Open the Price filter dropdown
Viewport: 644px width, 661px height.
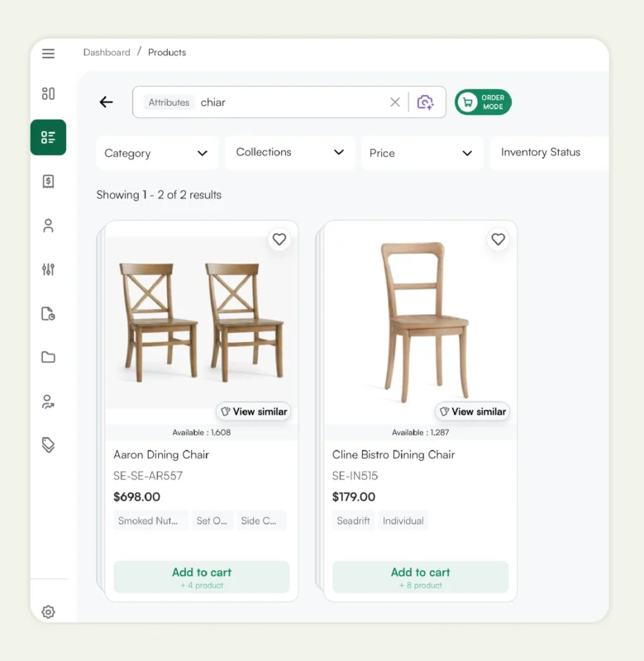click(x=422, y=153)
